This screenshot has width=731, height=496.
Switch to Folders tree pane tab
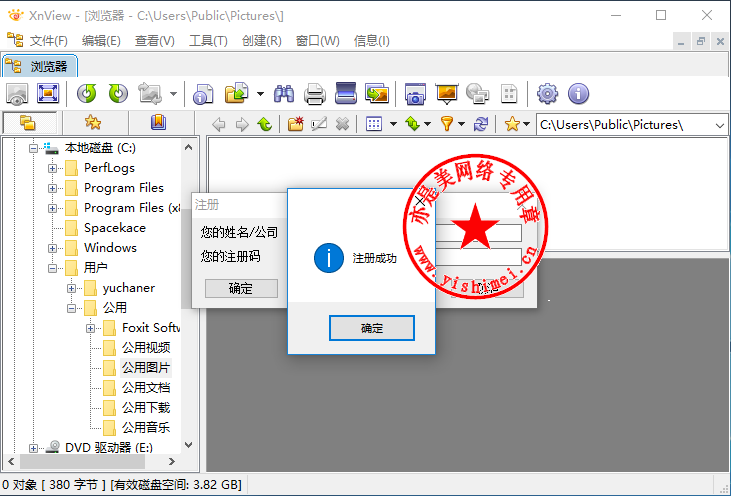pyautogui.click(x=29, y=123)
